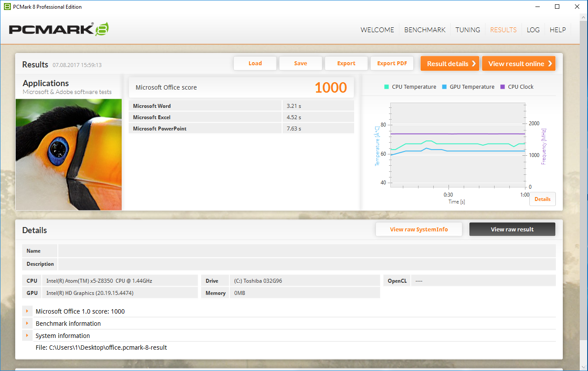Click the result file path text
588x371 pixels.
101,348
